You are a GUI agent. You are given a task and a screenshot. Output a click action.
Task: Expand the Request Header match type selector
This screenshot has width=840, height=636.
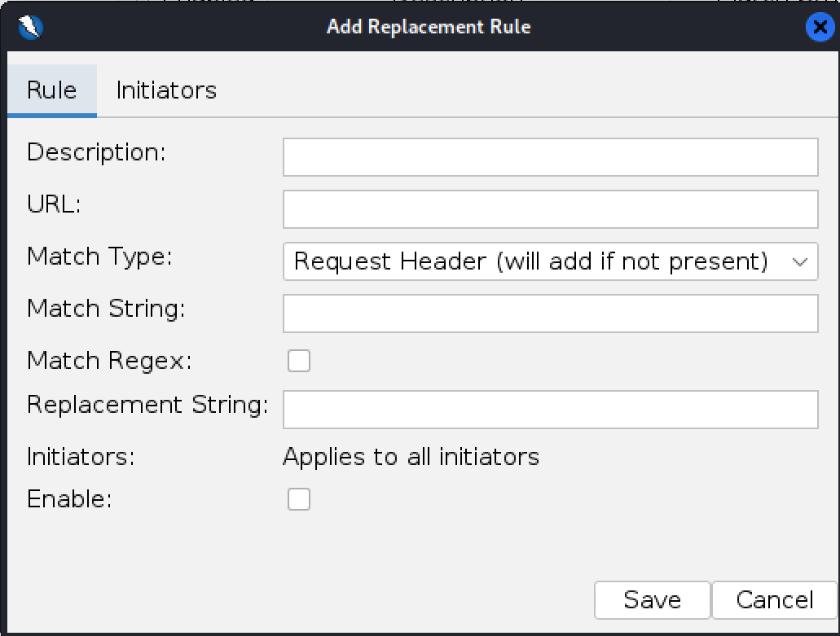[550, 261]
